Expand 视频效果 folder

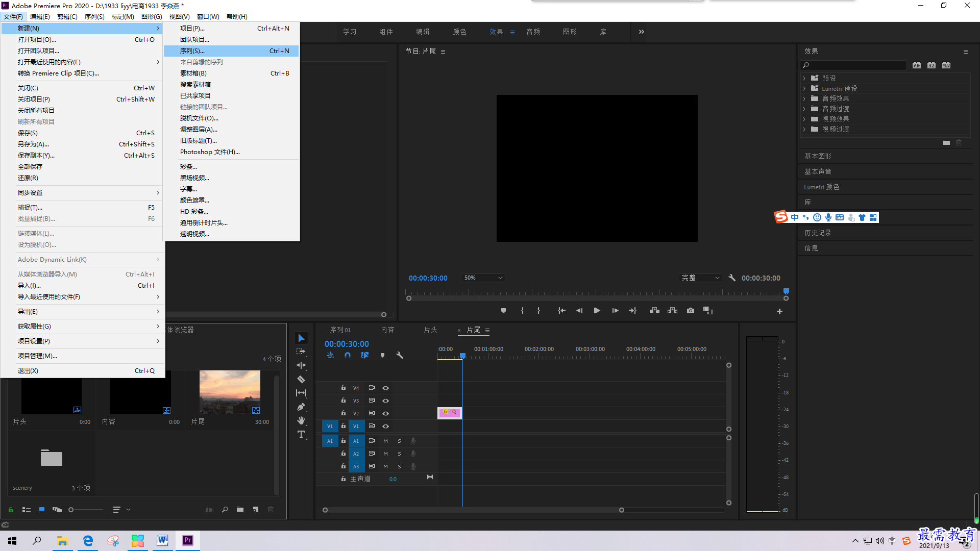click(x=804, y=119)
